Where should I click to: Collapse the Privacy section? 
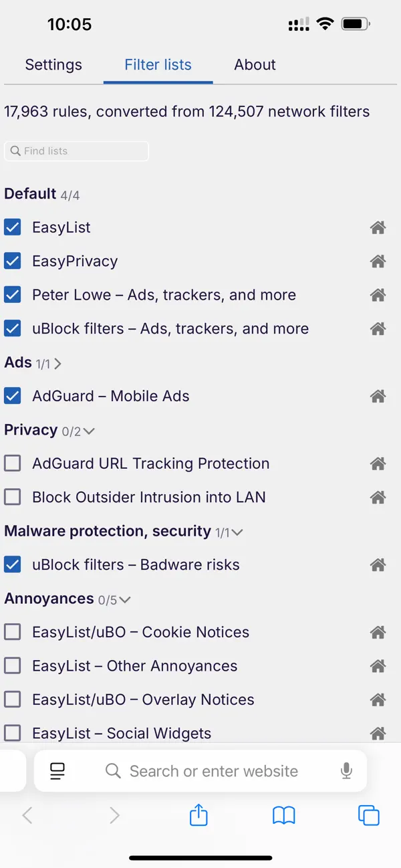coord(90,431)
